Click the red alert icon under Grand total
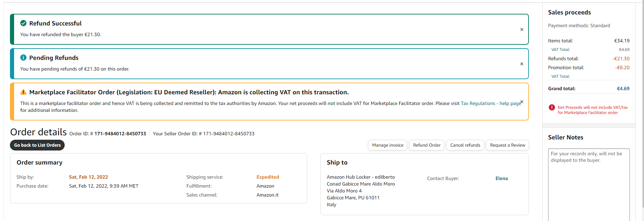Viewport: 644px width, 221px height. click(552, 107)
